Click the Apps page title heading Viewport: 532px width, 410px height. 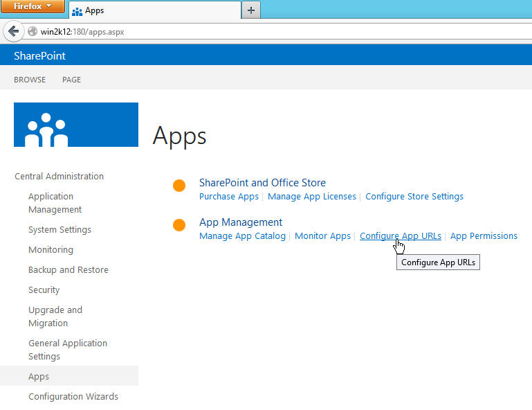tap(179, 136)
